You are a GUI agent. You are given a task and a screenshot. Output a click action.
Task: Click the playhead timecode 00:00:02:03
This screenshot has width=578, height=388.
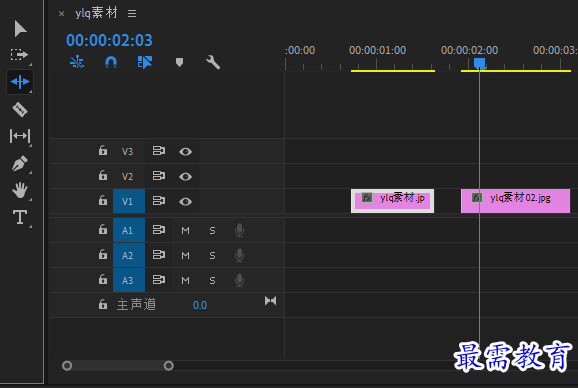[x=109, y=40]
